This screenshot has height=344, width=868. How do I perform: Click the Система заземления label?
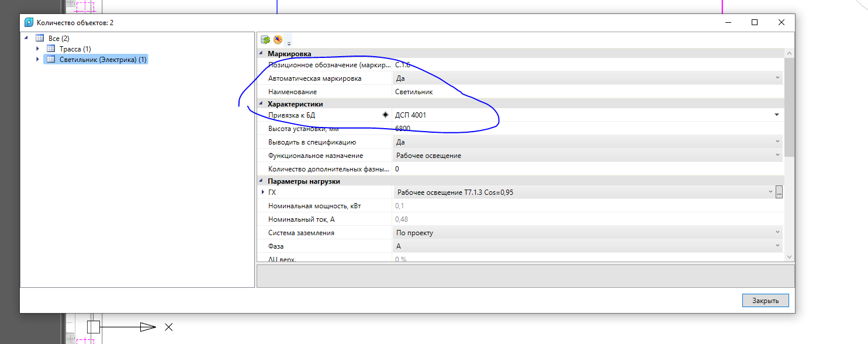pos(301,232)
